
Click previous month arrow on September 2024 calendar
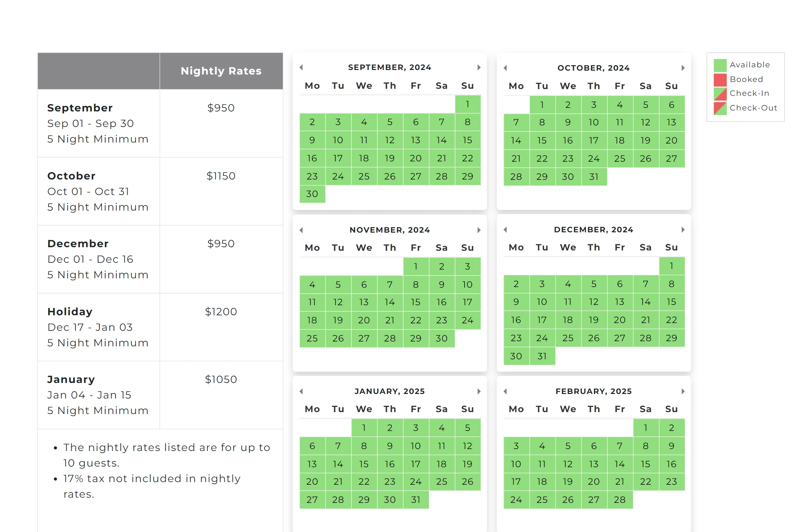click(301, 67)
